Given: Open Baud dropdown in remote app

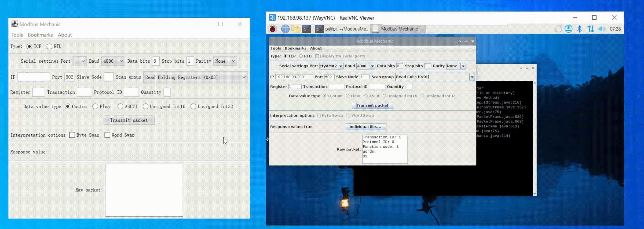Looking at the screenshot, I should coord(372,66).
